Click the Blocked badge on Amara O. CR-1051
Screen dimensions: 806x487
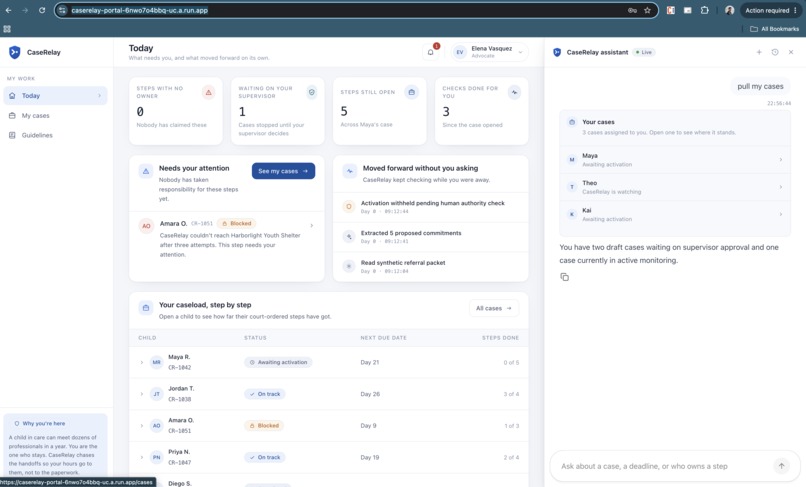click(x=236, y=223)
